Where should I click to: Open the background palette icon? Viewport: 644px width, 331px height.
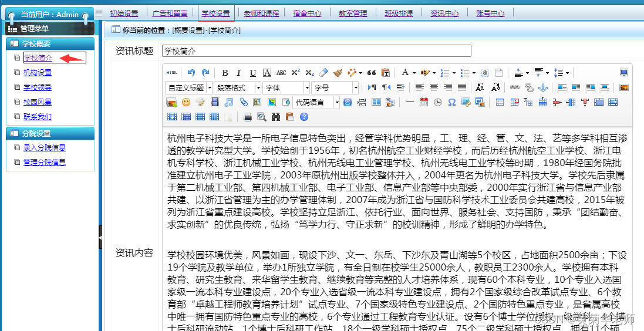point(200,102)
